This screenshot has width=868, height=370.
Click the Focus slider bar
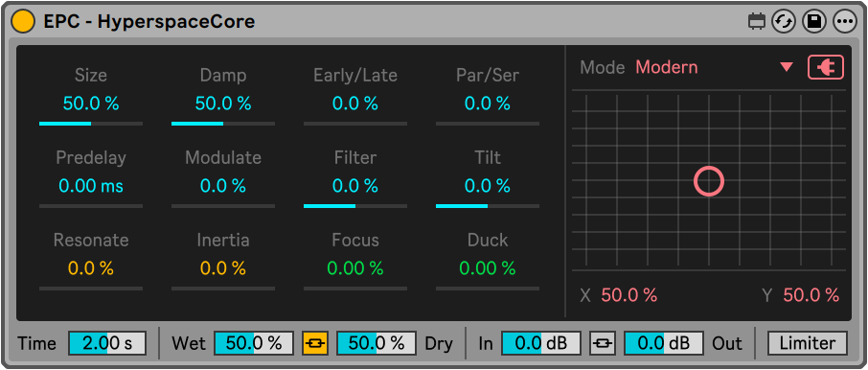(355, 289)
